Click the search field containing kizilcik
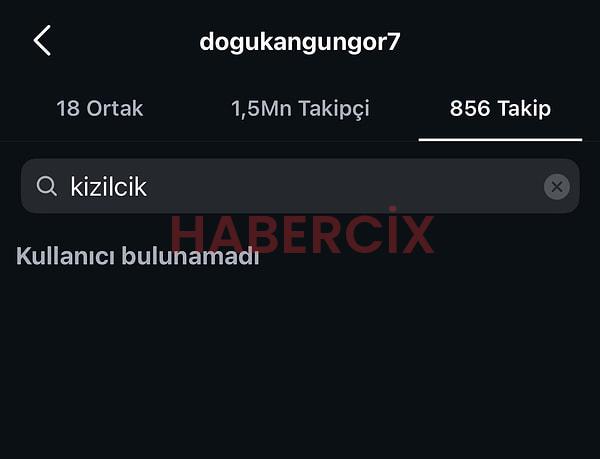 pos(300,186)
